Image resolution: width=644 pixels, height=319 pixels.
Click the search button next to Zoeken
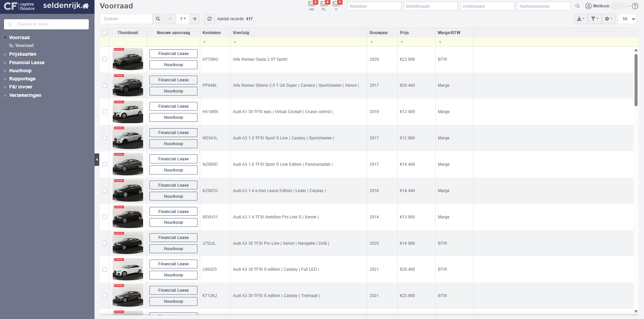pyautogui.click(x=158, y=19)
